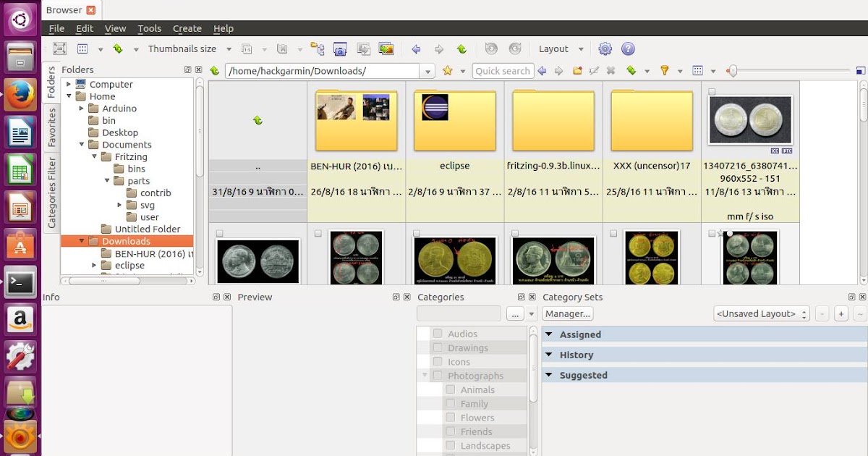Click the rotate clockwise icon
868x456 pixels.
pyautogui.click(x=514, y=49)
